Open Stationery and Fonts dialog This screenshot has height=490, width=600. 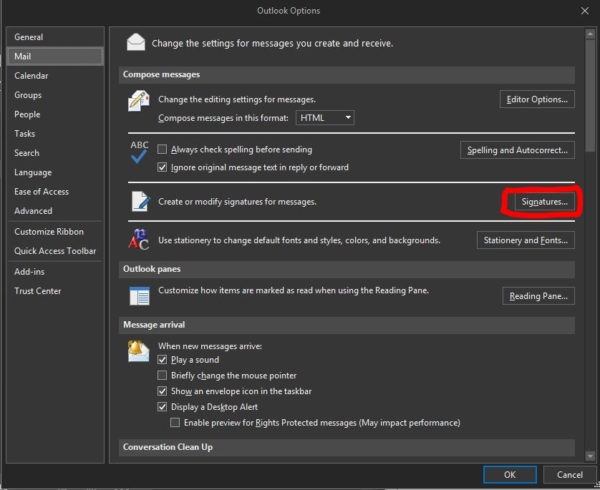coord(525,240)
